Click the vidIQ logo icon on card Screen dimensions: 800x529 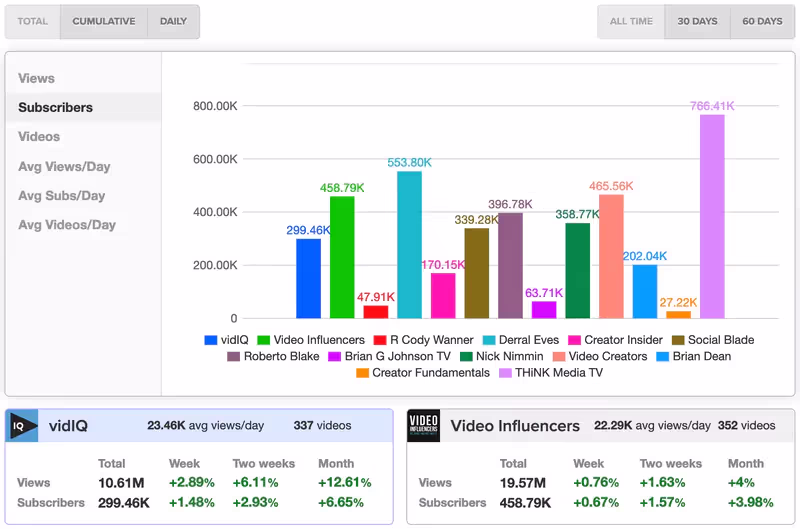[x=21, y=425]
